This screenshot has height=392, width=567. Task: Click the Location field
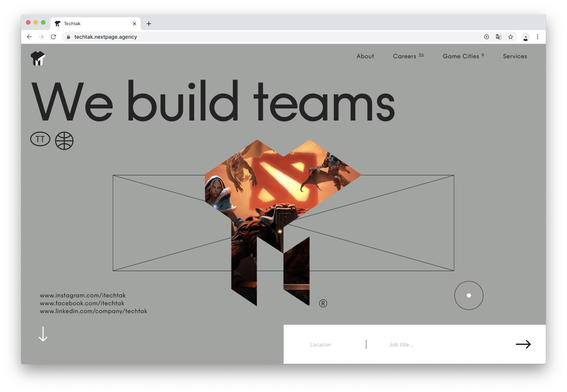pos(321,345)
